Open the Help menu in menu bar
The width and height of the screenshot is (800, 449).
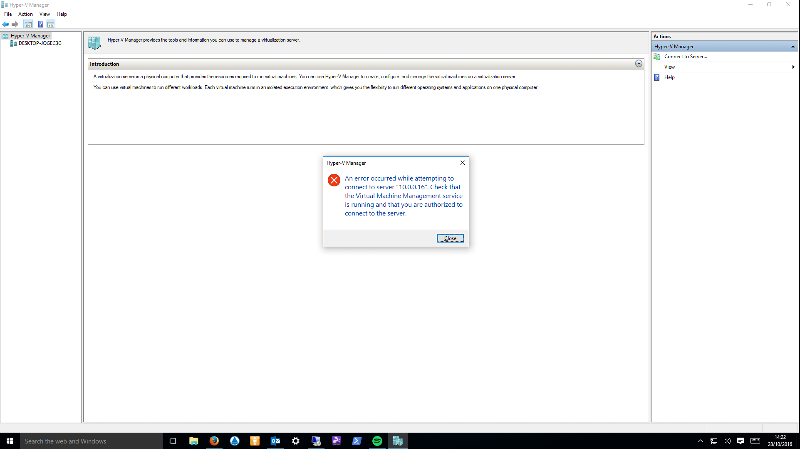click(62, 14)
